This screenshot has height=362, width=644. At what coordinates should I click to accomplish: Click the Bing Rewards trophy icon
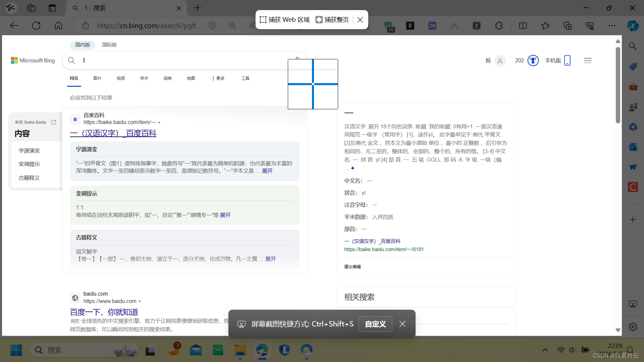coord(533,61)
